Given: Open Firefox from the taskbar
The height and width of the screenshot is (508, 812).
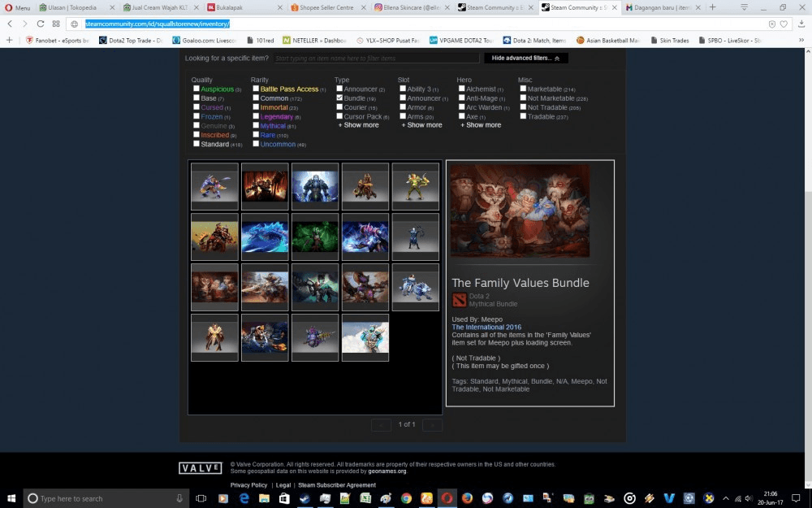Looking at the screenshot, I should point(467,498).
